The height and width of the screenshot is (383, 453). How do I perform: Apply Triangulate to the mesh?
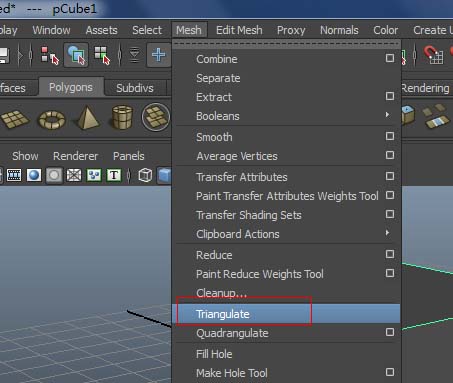coord(286,314)
